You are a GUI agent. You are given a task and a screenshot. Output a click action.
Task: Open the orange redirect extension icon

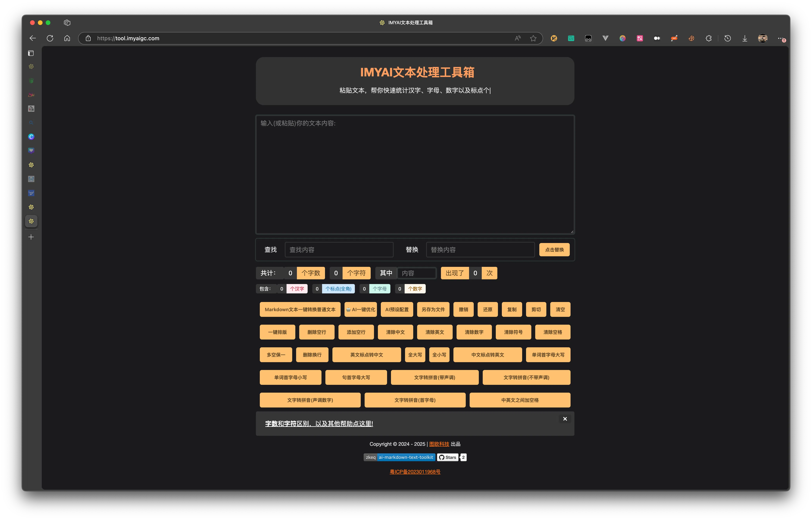pyautogui.click(x=674, y=38)
